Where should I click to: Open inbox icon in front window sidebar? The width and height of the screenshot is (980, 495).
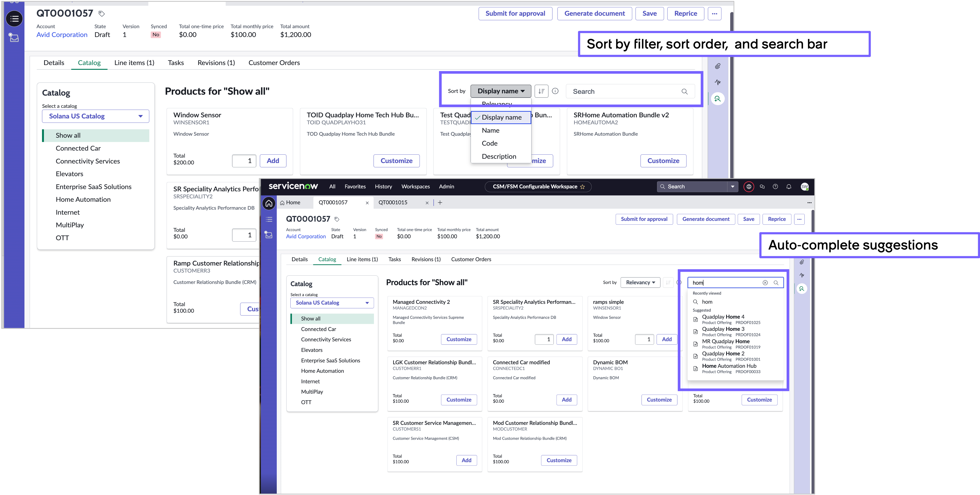pos(269,235)
